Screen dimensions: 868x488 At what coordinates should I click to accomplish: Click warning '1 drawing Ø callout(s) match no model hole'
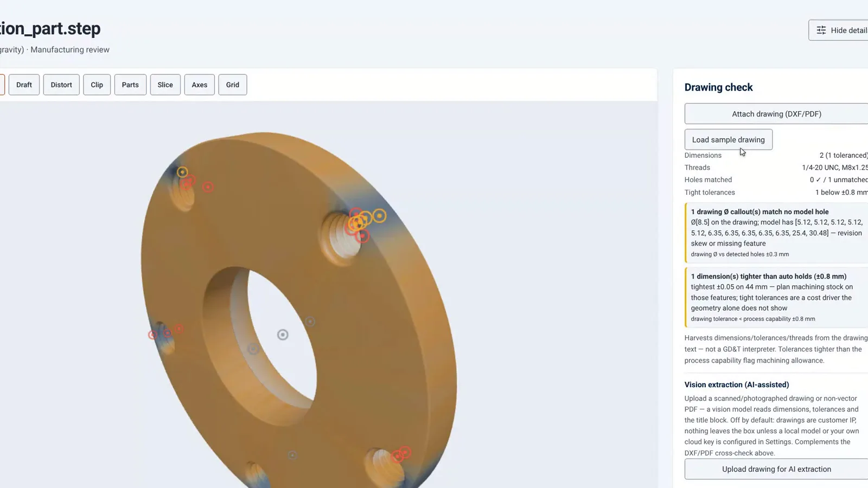776,233
